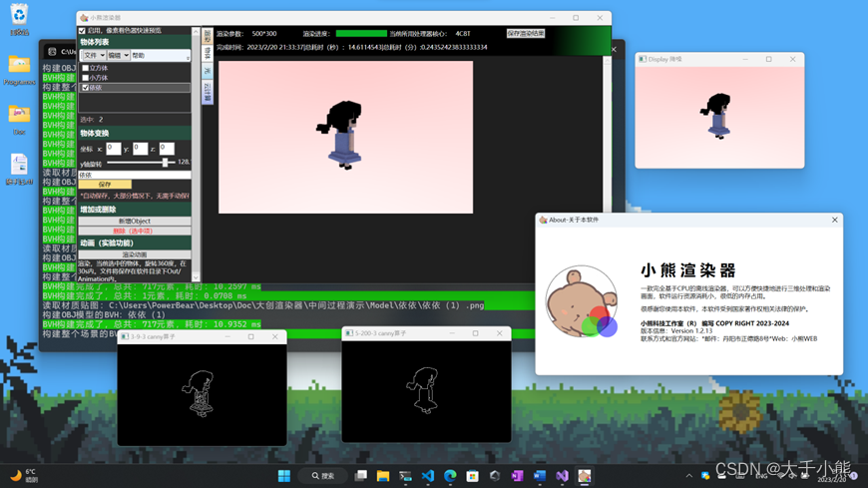Screen dimensions: 868x488
Task: Click the 选中: 2 status text
Action: point(92,120)
